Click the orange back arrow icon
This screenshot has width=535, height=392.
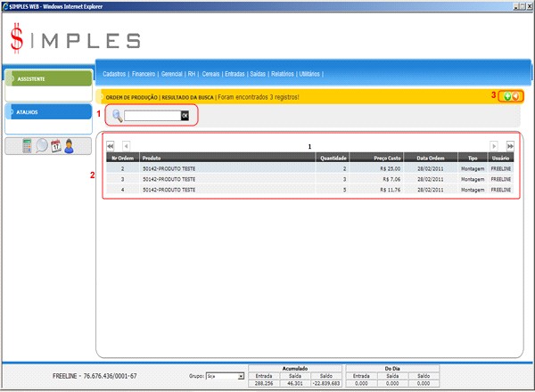(516, 96)
